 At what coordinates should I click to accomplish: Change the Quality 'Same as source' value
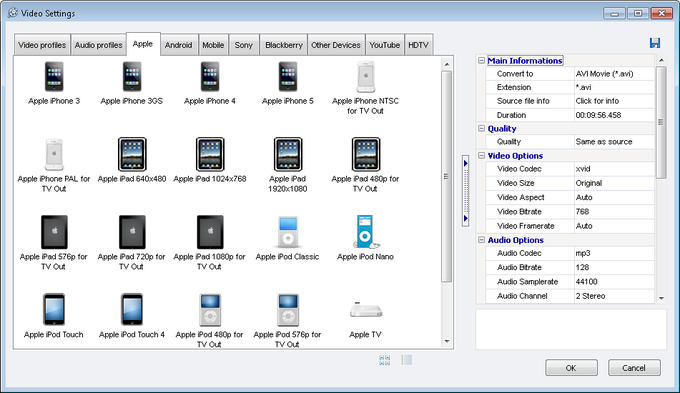point(614,142)
